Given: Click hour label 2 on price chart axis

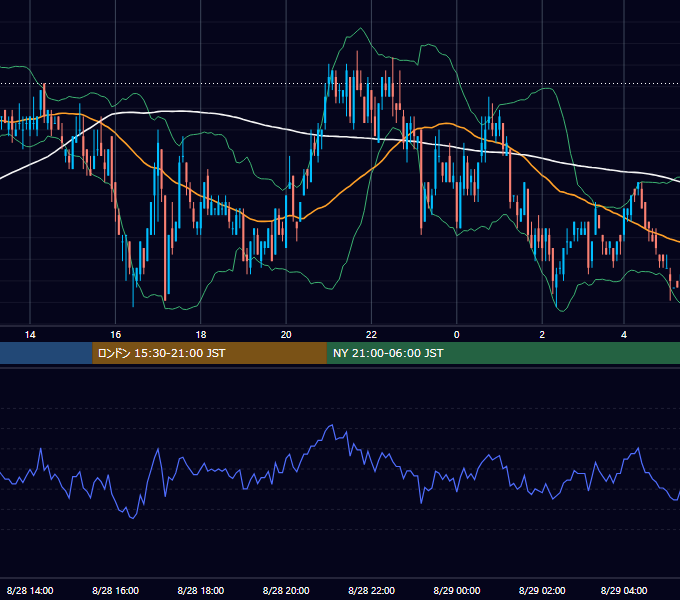Looking at the screenshot, I should [x=542, y=335].
